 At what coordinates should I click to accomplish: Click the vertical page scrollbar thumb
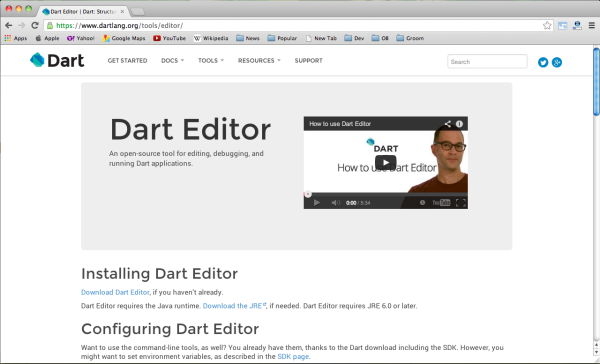coord(596,81)
